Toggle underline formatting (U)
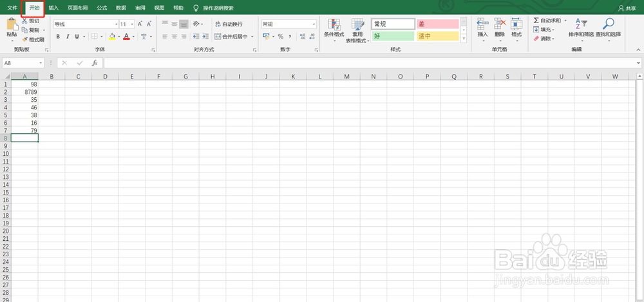This screenshot has width=644, height=302. point(77,37)
